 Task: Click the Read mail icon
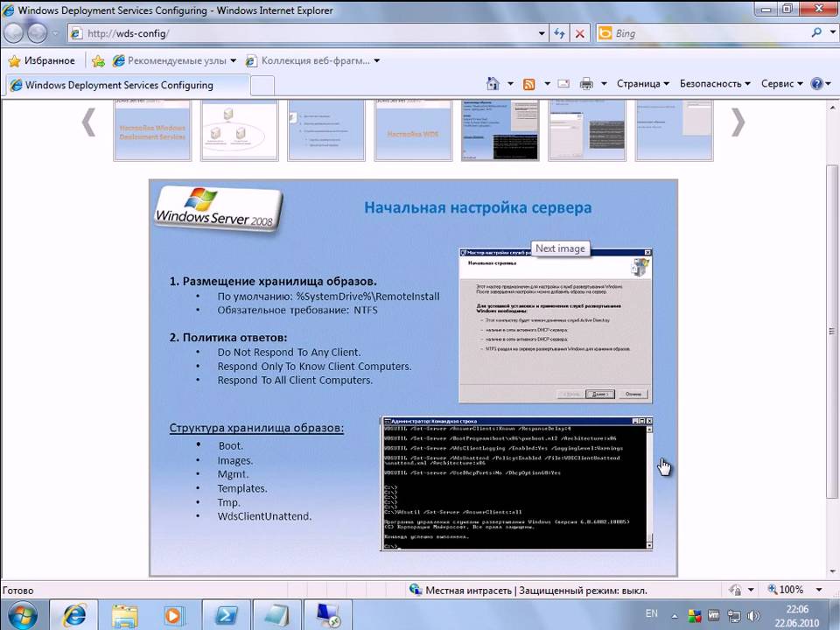point(563,84)
